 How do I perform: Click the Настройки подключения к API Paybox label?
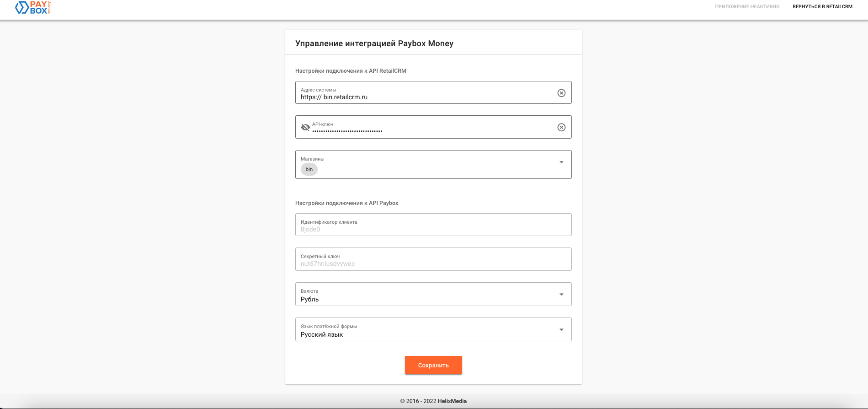346,203
